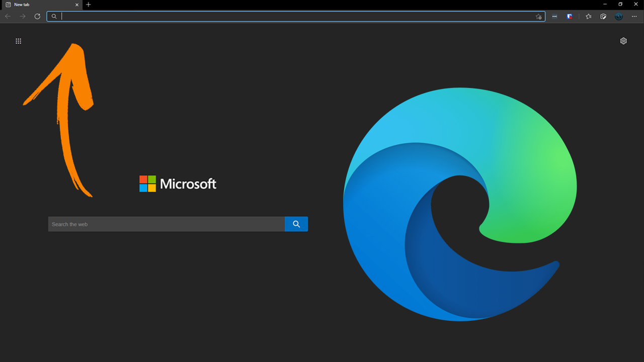Minimize the browser window

[605, 5]
